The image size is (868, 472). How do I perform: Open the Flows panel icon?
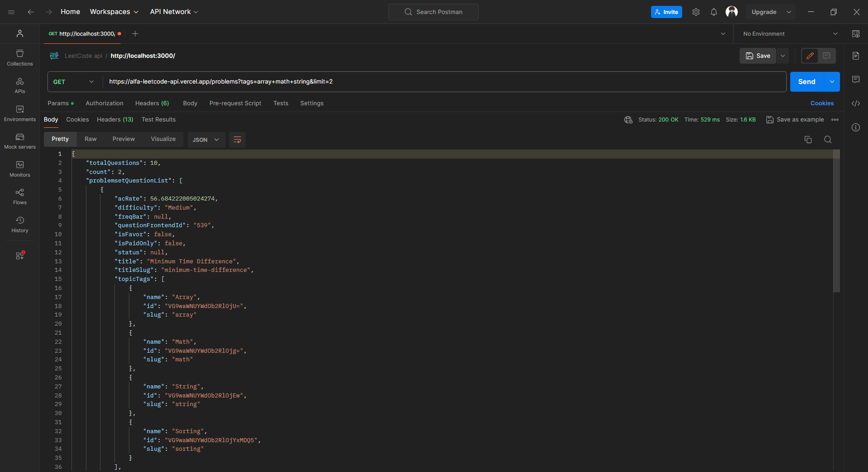pyautogui.click(x=20, y=196)
